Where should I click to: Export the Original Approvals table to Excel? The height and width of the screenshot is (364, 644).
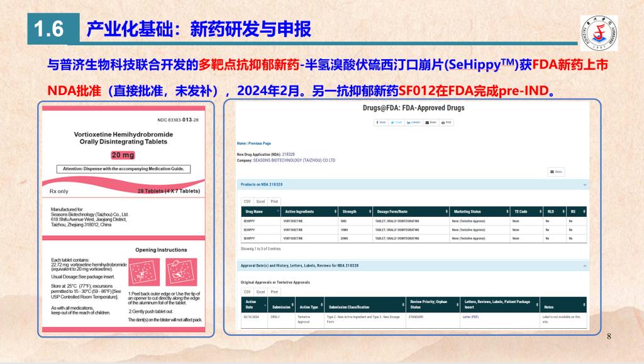261,292
